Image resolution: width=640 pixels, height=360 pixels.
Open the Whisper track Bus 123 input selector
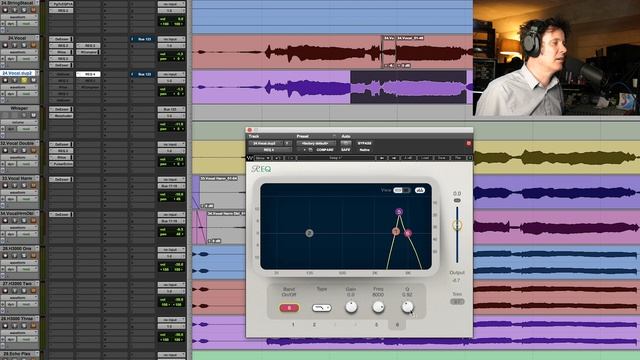pos(171,109)
